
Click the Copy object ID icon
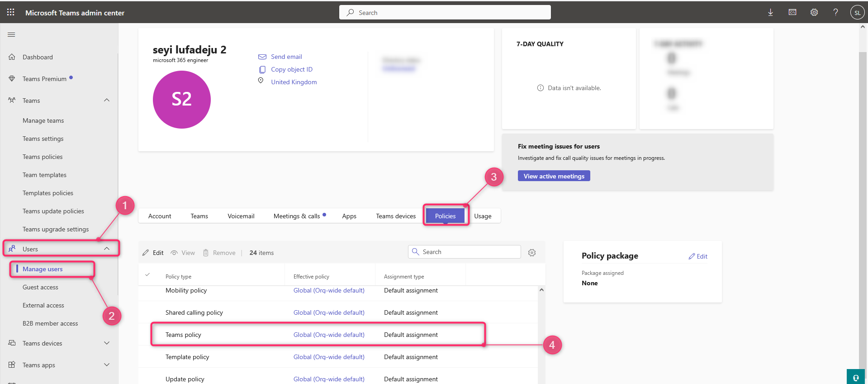pos(262,69)
